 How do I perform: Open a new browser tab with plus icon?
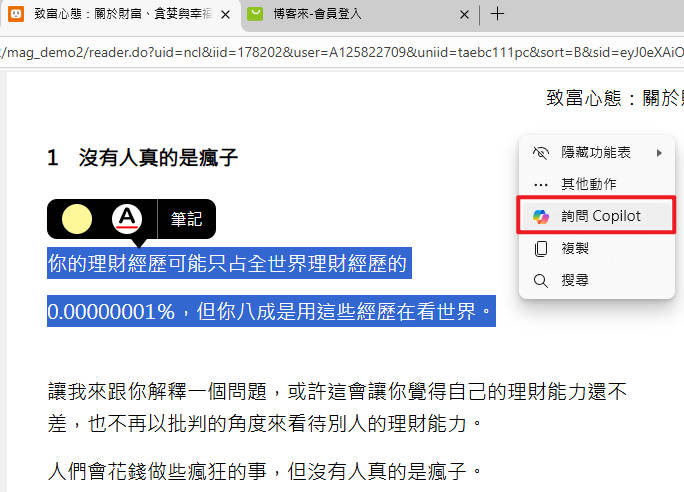pos(497,14)
